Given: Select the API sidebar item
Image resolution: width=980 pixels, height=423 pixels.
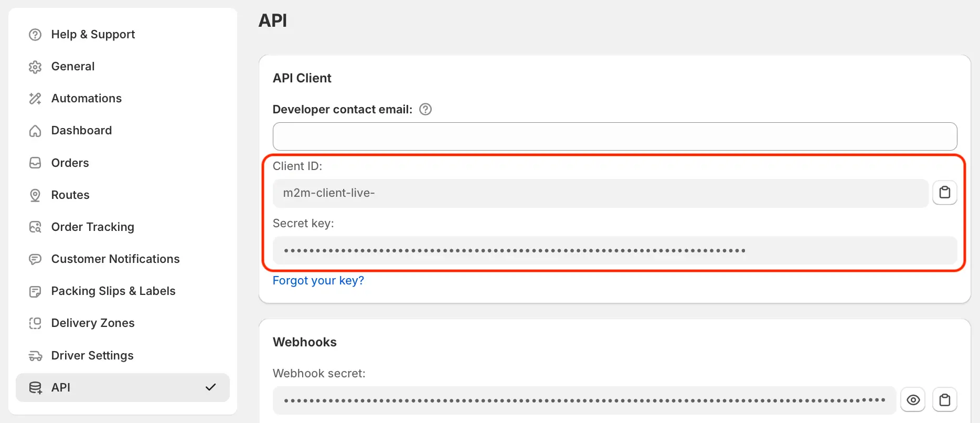Looking at the screenshot, I should click(x=123, y=387).
